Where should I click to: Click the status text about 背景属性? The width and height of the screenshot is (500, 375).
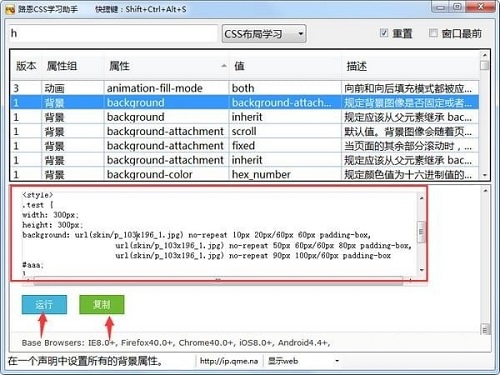[x=85, y=361]
